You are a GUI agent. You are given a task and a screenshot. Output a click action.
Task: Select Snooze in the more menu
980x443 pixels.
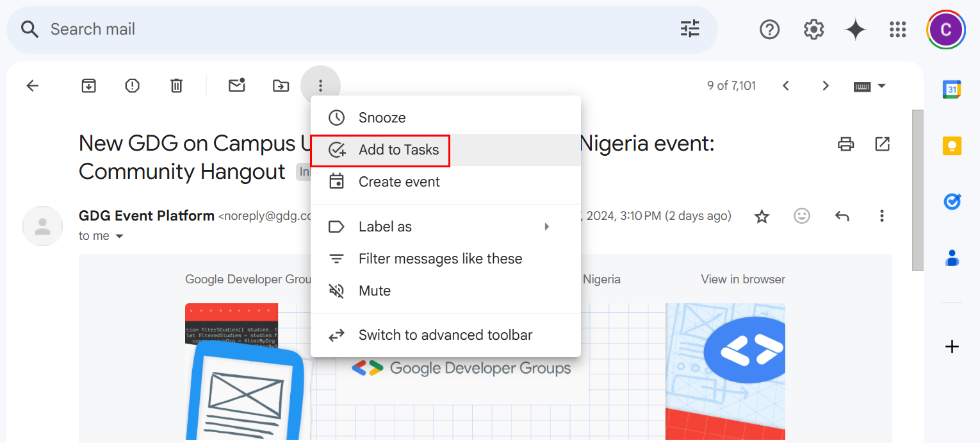click(382, 118)
